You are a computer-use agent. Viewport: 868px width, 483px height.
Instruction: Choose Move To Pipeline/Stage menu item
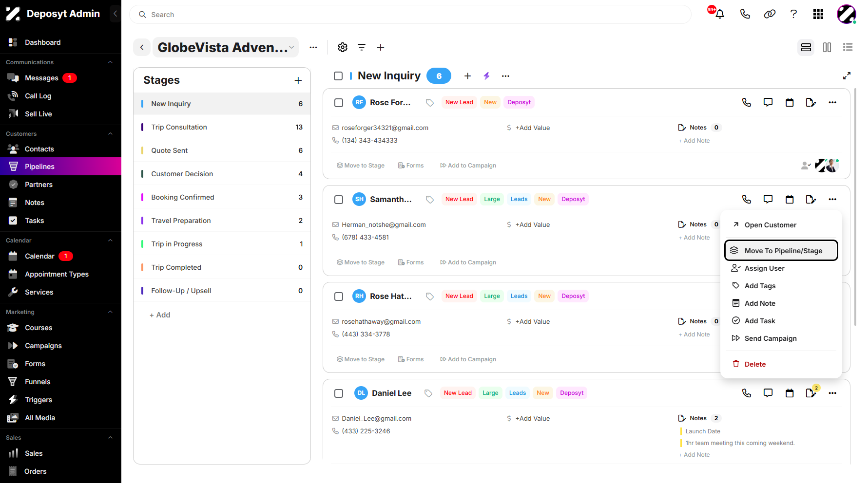pyautogui.click(x=781, y=250)
